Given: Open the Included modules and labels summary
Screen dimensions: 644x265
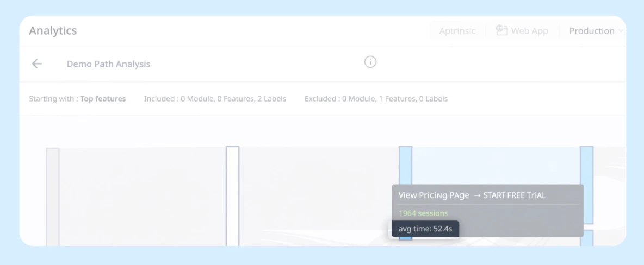Looking at the screenshot, I should pyautogui.click(x=215, y=99).
